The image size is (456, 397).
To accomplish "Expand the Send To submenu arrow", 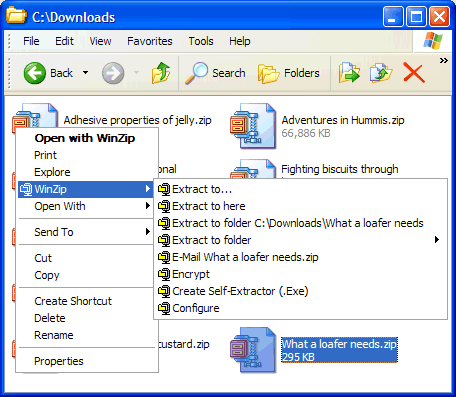I will pos(148,232).
